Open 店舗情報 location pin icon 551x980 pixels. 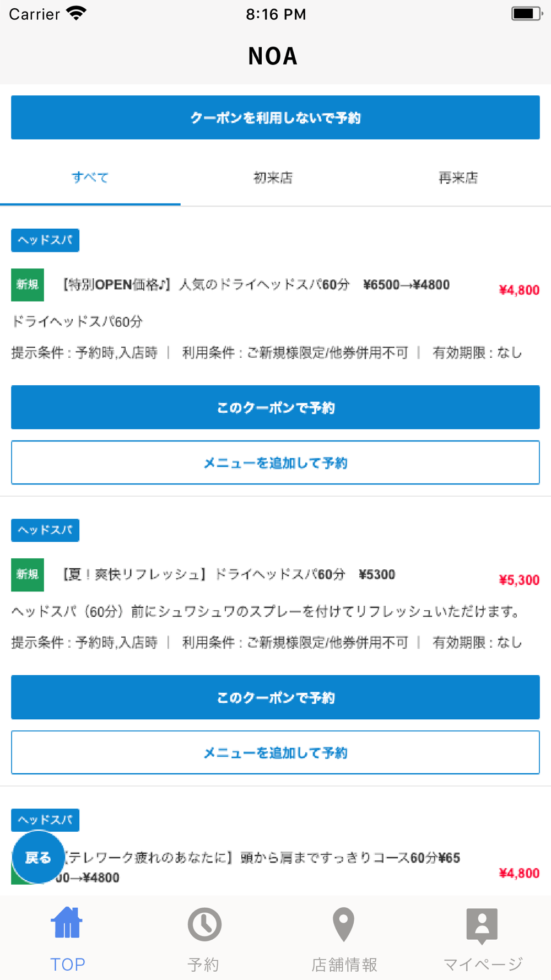click(x=343, y=924)
